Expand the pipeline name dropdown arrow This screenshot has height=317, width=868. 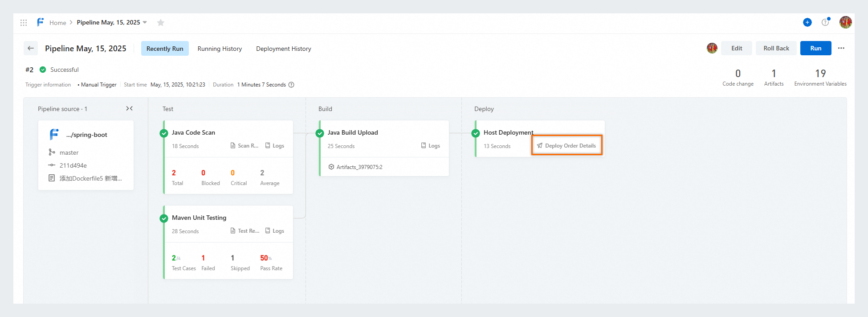(145, 22)
